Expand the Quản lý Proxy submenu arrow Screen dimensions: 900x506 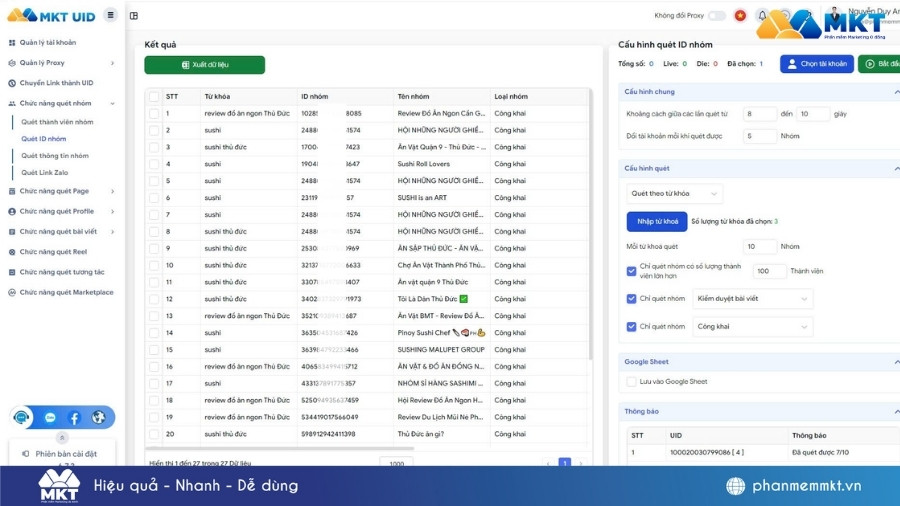(112, 63)
